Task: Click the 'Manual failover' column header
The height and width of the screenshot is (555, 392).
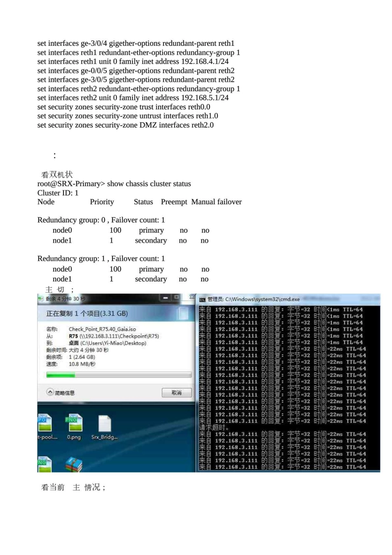Action: [217, 202]
